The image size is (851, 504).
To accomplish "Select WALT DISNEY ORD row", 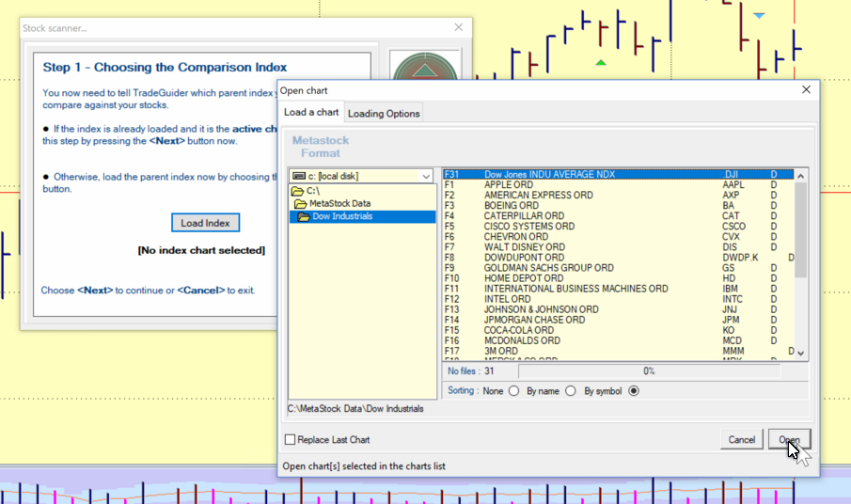I will pyautogui.click(x=618, y=247).
